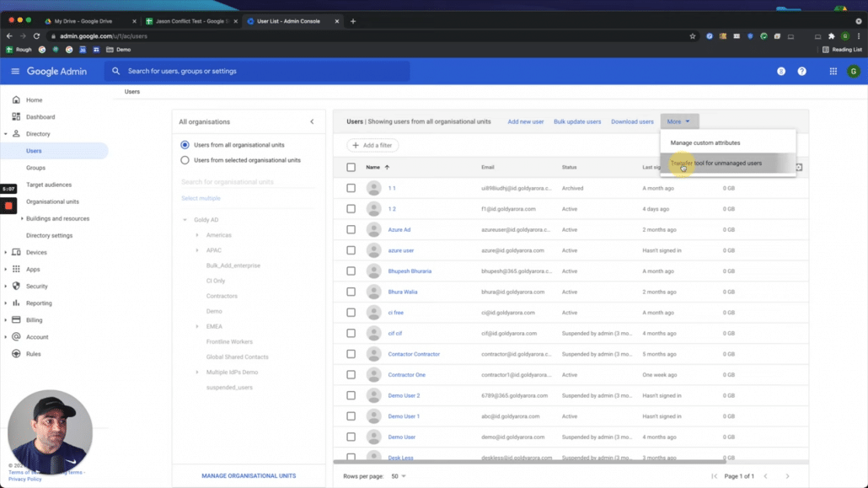Open the Help question mark icon
This screenshot has height=488, width=868.
801,71
